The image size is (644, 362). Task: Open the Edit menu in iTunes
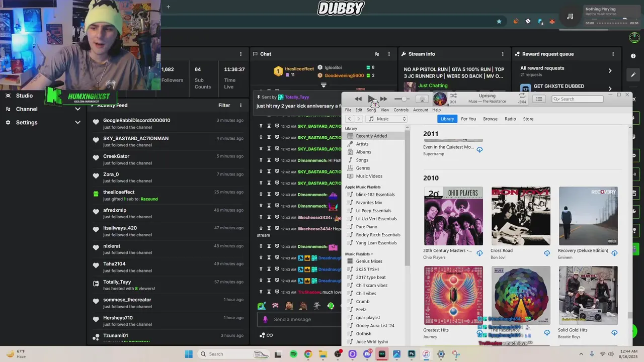(x=359, y=110)
